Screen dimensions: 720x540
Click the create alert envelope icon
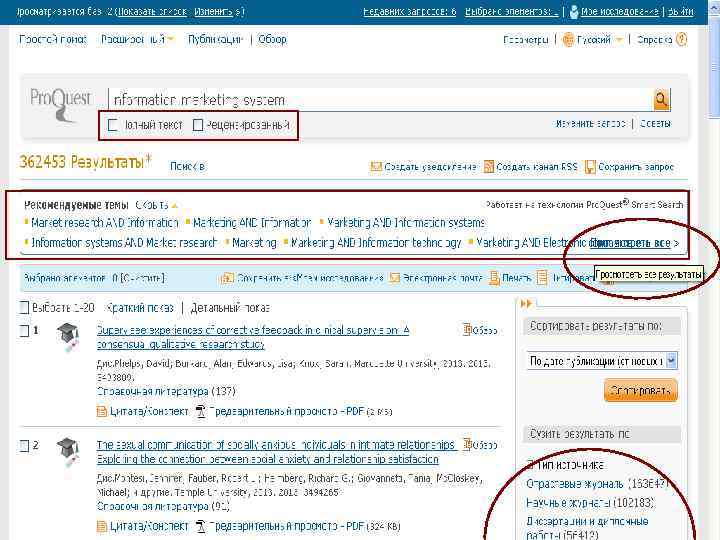click(x=376, y=167)
